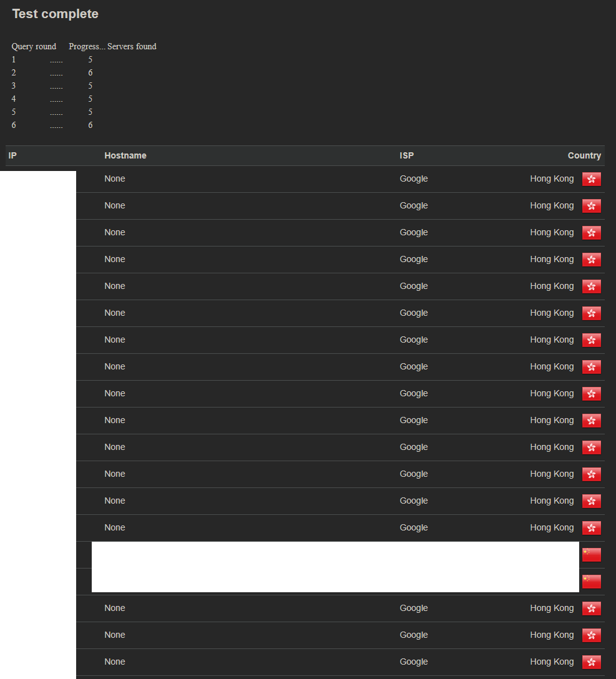Click the Hong Kong flag icon in first row
Image resolution: width=616 pixels, height=679 pixels.
point(591,178)
